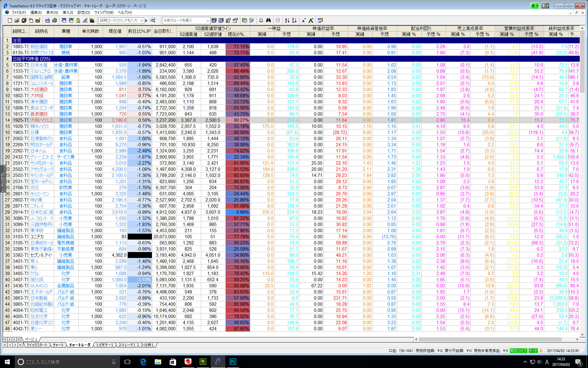Click the 口座: 150-1041 status bar entry

click(401, 351)
